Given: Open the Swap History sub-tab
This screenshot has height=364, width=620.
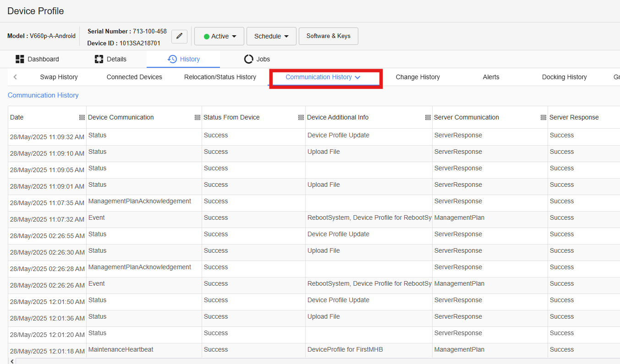Looking at the screenshot, I should [59, 77].
